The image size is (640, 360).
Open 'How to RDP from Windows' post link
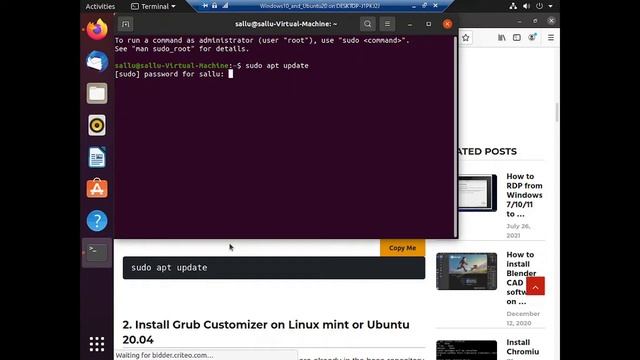pyautogui.click(x=524, y=195)
